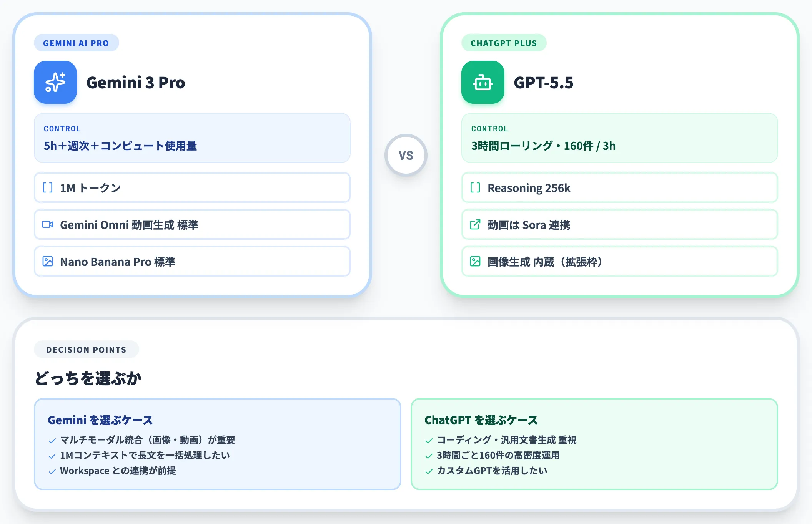Click 3時間ごと160件の高密度運用 text
The height and width of the screenshot is (524, 812).
pyautogui.click(x=498, y=455)
